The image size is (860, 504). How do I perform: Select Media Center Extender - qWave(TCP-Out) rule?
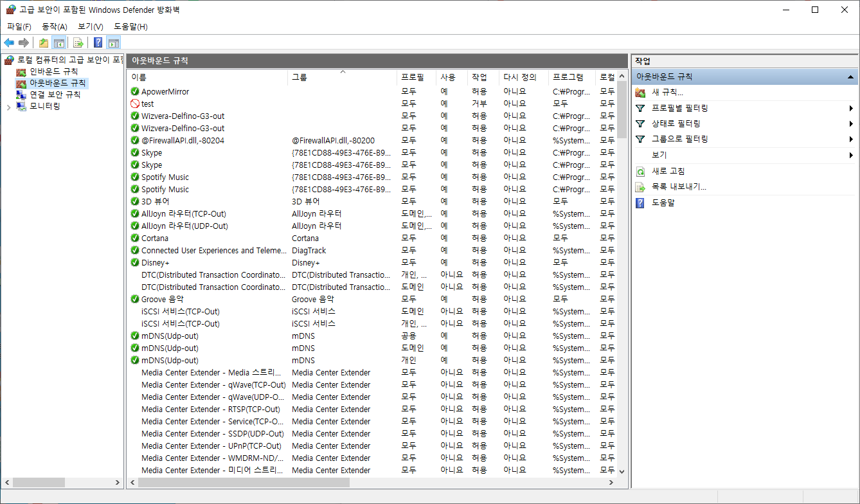[x=213, y=384]
